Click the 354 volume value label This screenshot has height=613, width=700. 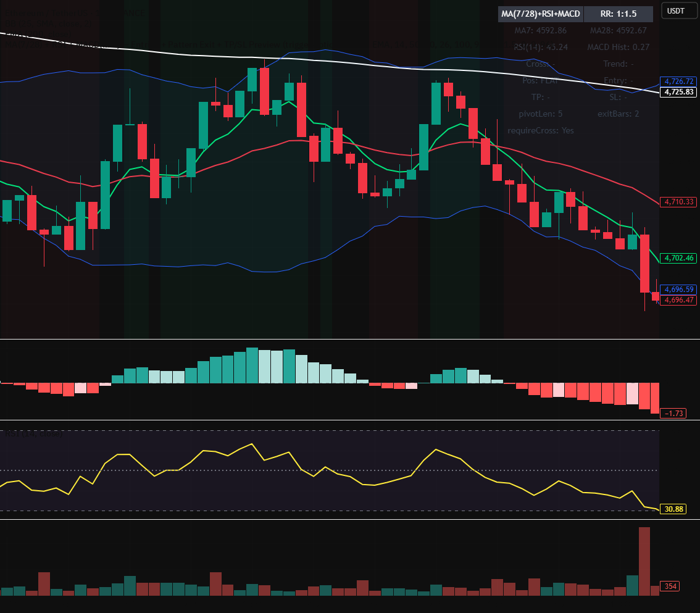coord(670,586)
